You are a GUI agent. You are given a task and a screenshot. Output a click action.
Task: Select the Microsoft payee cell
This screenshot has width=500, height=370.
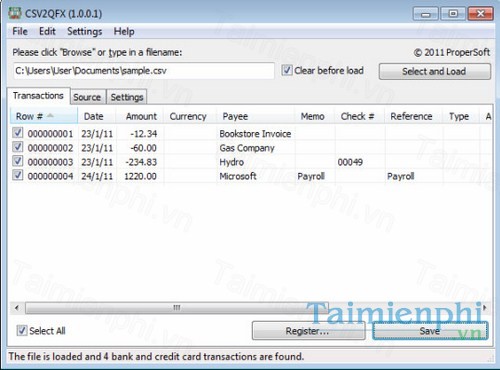point(238,176)
